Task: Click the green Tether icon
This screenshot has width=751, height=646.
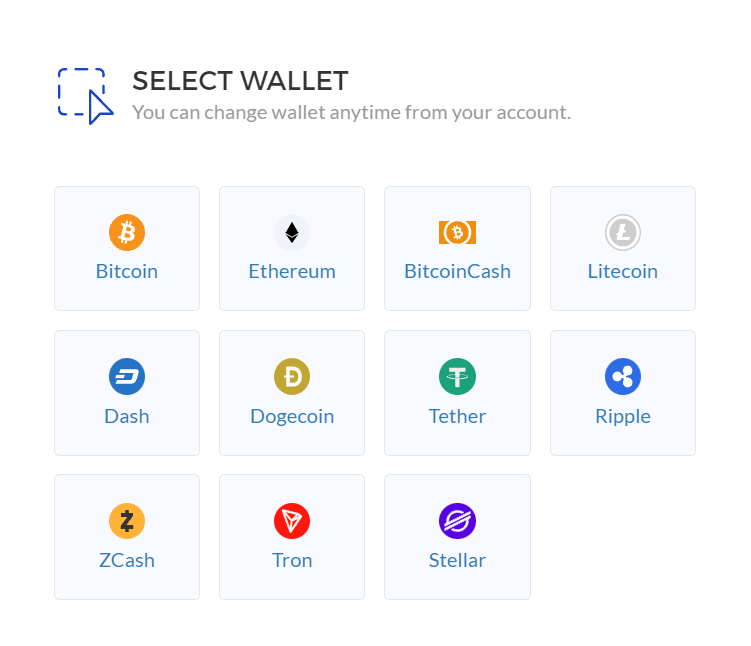Action: (x=457, y=377)
